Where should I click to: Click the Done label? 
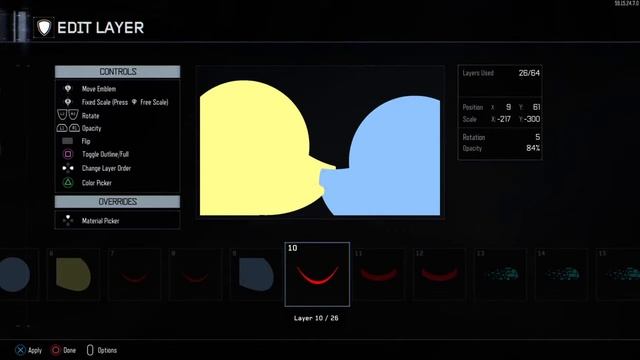coord(69,350)
